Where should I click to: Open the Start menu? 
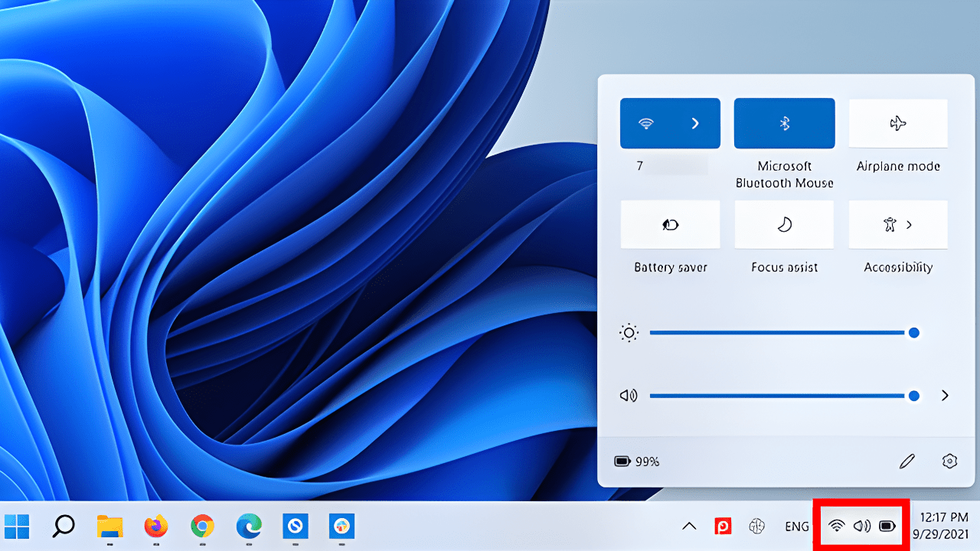pyautogui.click(x=17, y=527)
